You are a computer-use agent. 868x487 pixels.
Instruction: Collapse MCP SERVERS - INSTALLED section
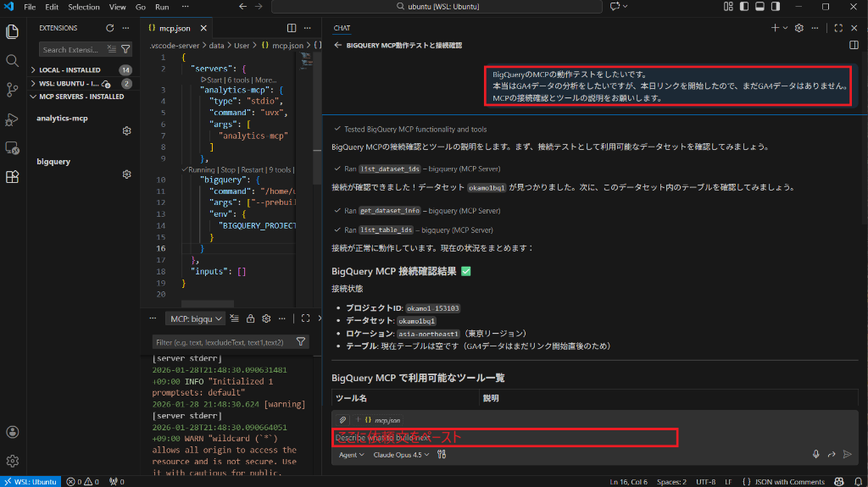point(83,97)
